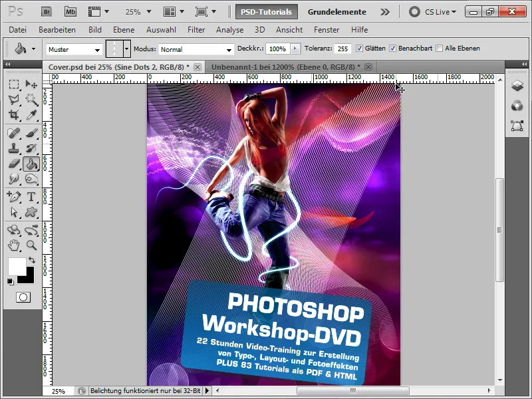Select the Clone Stamp tool
Screen dimensions: 532x399
(14, 148)
